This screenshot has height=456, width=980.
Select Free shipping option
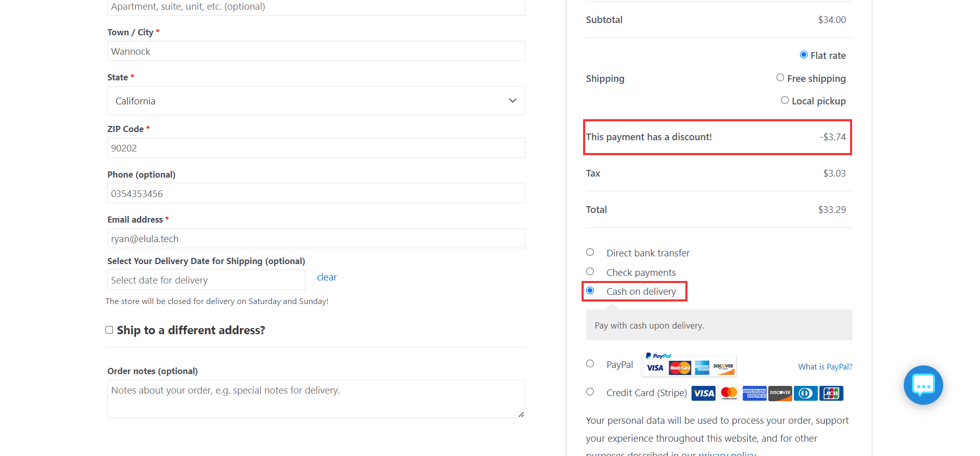click(x=780, y=78)
